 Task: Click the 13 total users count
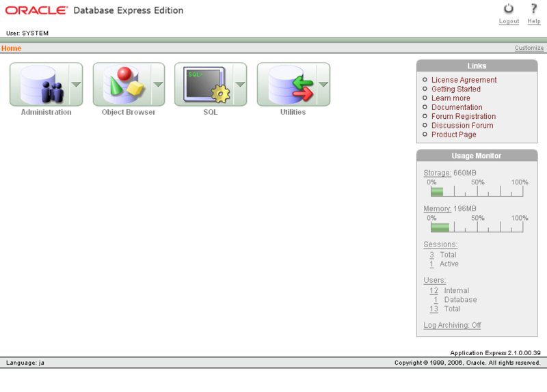point(433,309)
